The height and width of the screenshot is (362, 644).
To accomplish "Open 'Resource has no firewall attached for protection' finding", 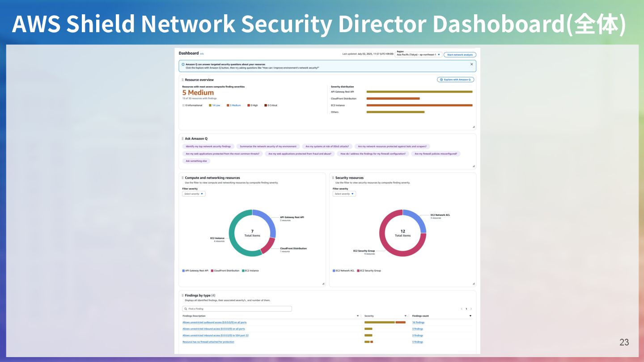I will [x=208, y=342].
